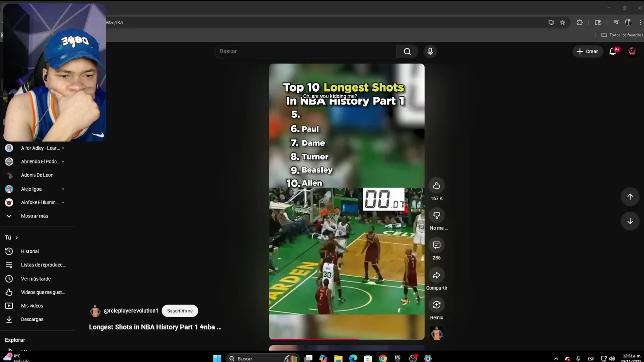Show hidden system tray icons chevron

556,359
